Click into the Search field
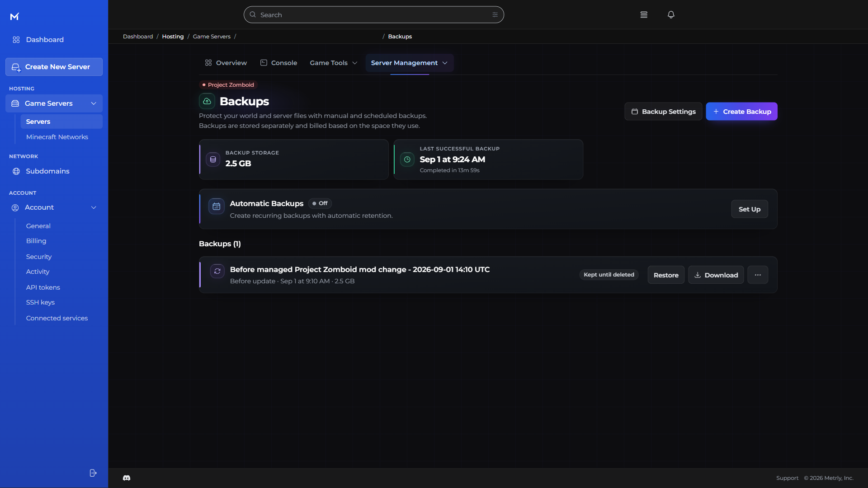 pyautogui.click(x=374, y=14)
